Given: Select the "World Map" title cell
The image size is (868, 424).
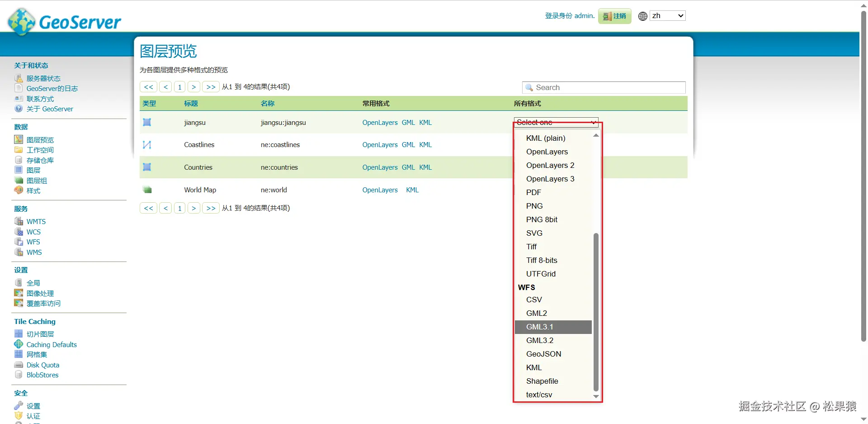Looking at the screenshot, I should [x=200, y=190].
